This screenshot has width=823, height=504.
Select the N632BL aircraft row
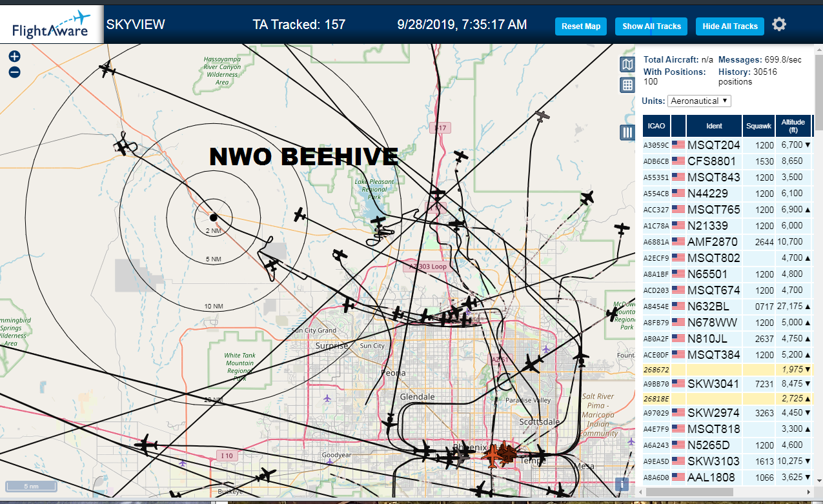point(727,306)
